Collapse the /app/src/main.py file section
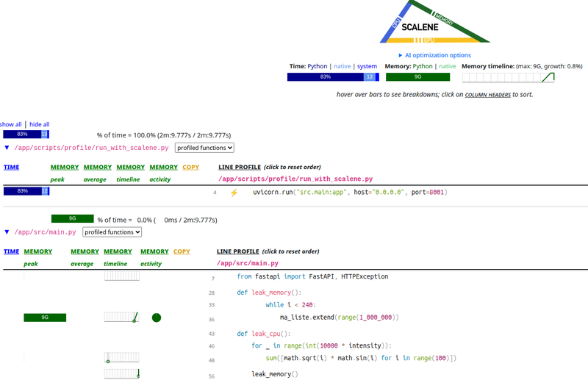 click(7, 232)
